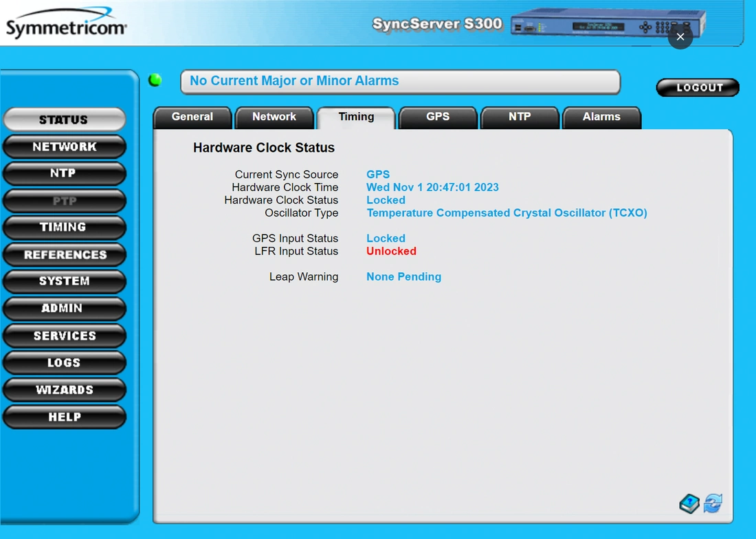Click the LOGOUT button
The height and width of the screenshot is (539, 756).
[x=698, y=88]
